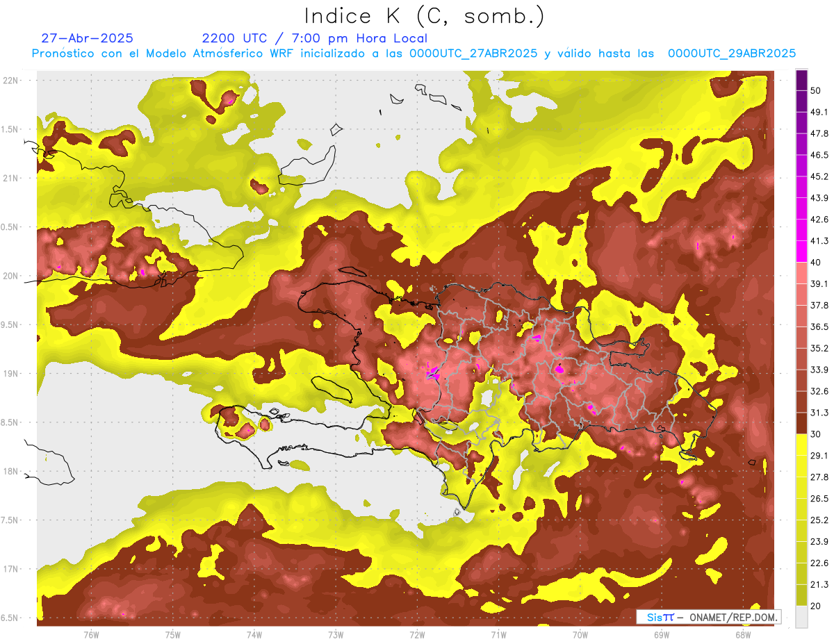
Task: Click the "22N" latitude axis label
Action: [x=10, y=81]
